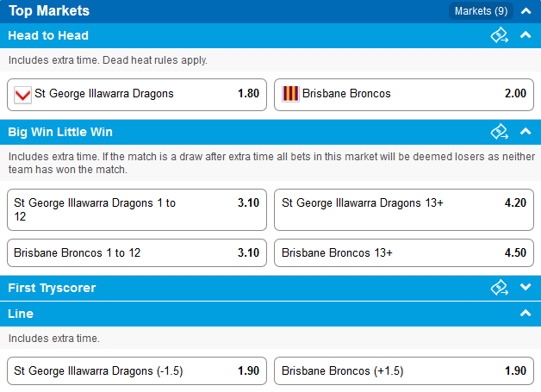Image resolution: width=541 pixels, height=392 pixels.
Task: Click the St George Illawarra Dragons team logo
Action: 22,95
